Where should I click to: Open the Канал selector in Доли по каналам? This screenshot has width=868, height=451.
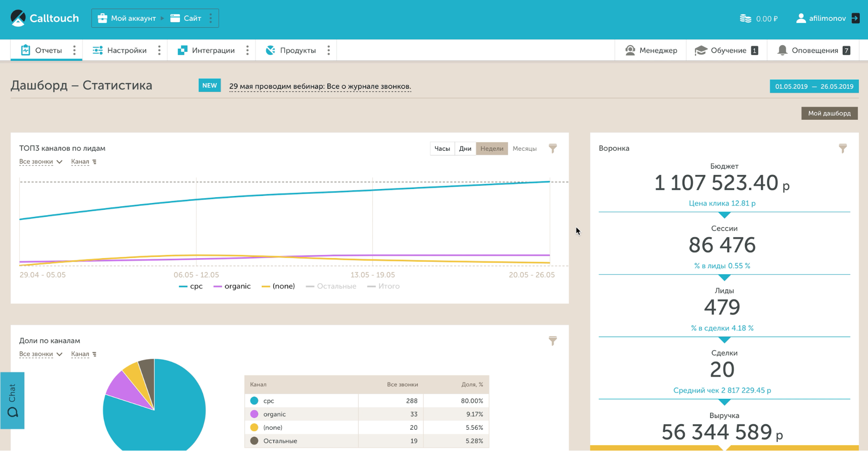coord(83,354)
